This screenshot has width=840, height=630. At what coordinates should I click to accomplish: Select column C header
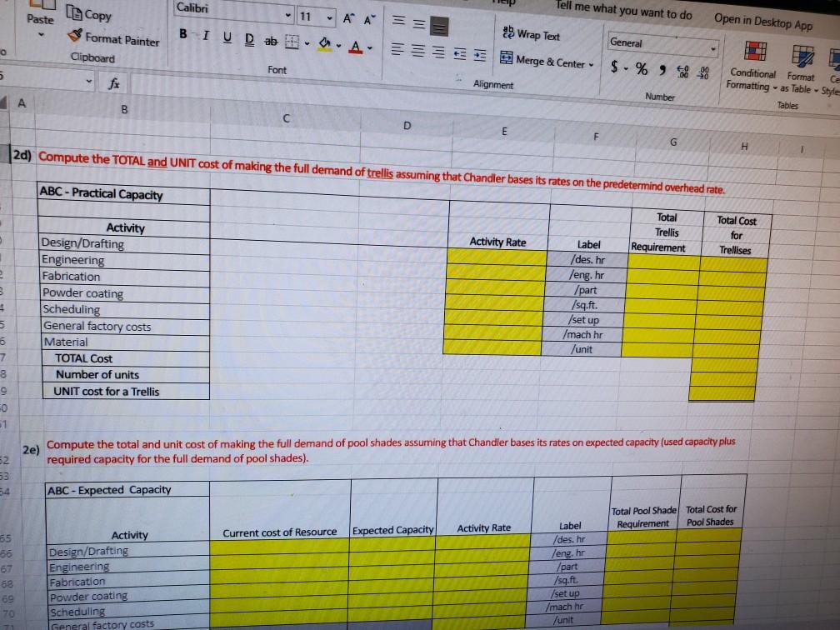coord(286,117)
